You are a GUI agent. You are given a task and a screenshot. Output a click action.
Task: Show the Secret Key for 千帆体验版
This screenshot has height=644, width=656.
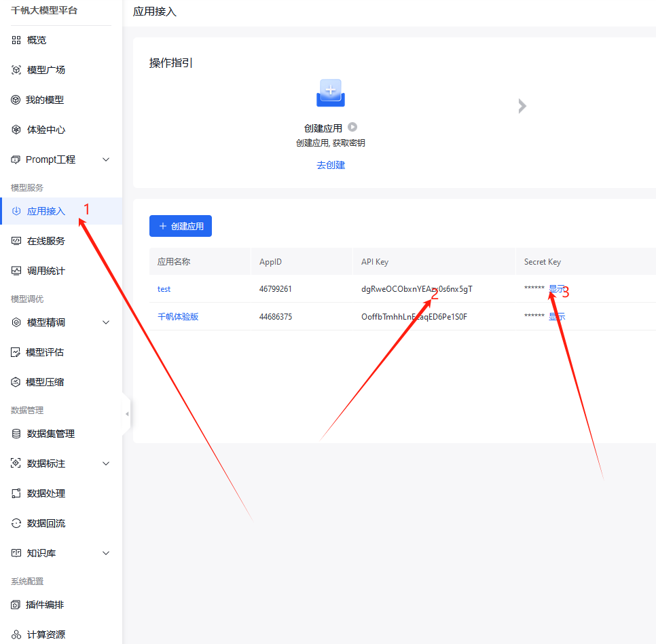pos(557,316)
